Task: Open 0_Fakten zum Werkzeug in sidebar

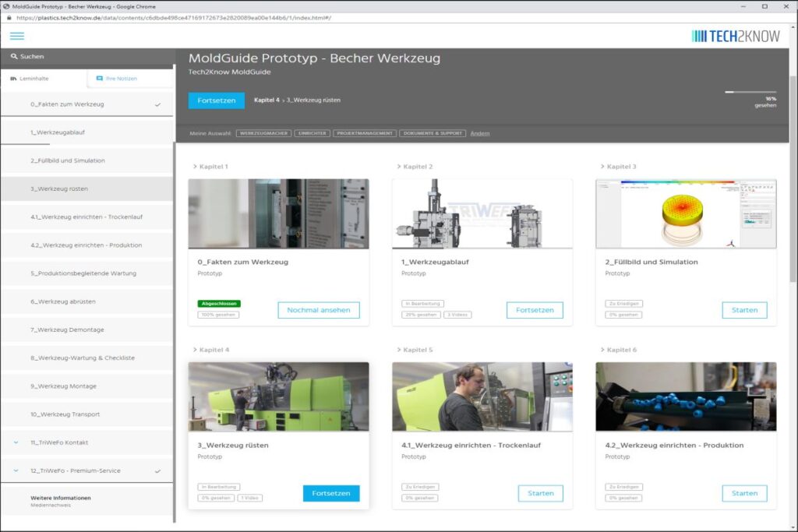Action: point(87,104)
